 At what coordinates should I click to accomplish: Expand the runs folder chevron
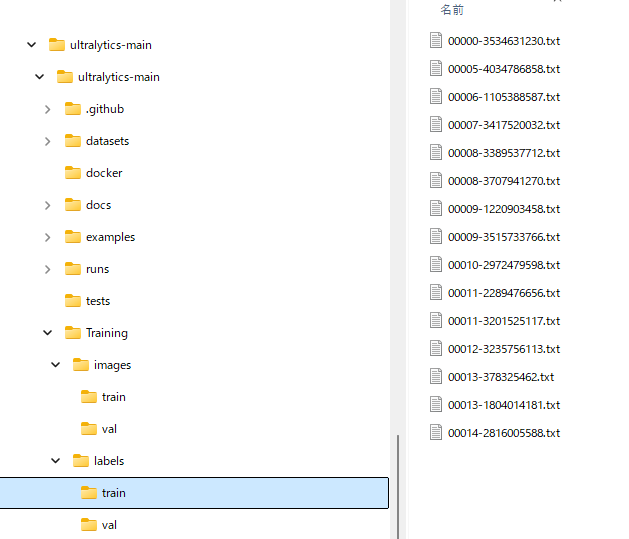47,269
